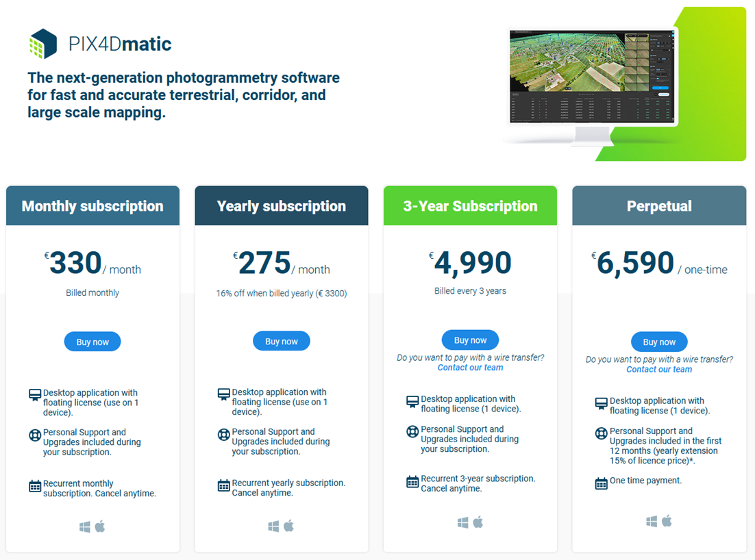Click the PIX4Dmatic cube logo icon
This screenshot has width=755, height=560.
pyautogui.click(x=43, y=44)
